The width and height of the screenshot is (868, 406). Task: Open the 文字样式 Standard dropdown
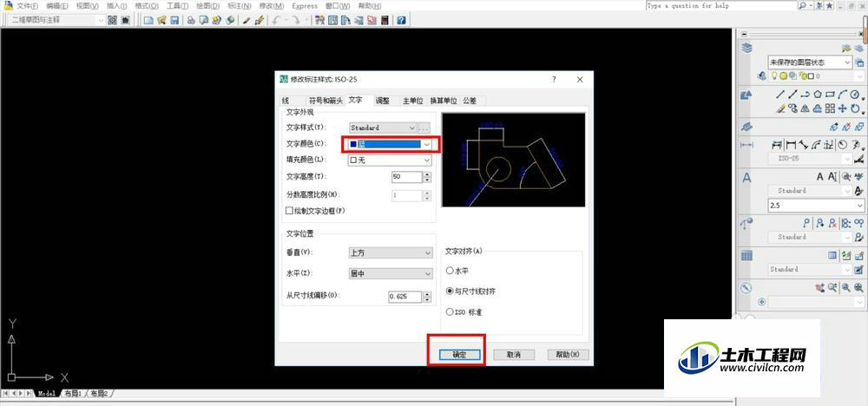tap(383, 128)
